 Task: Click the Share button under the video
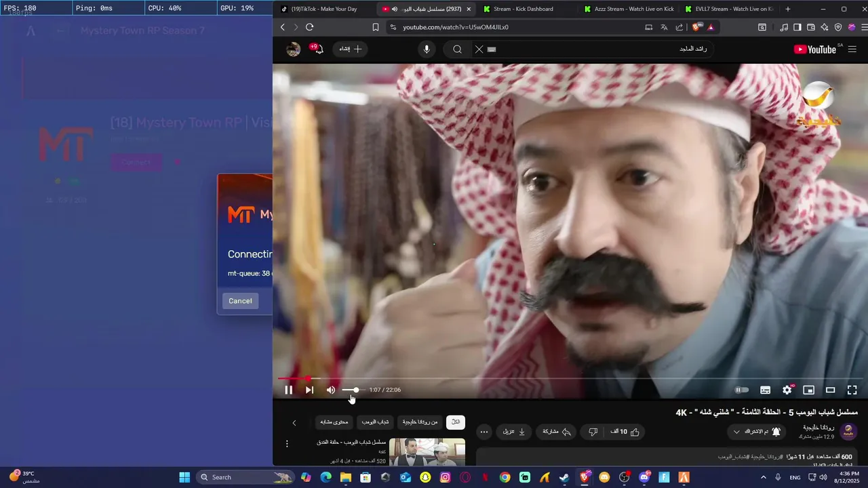[x=557, y=432]
